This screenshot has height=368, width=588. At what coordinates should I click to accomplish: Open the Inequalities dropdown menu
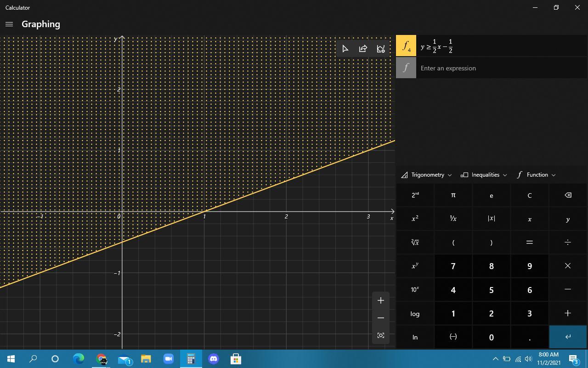tap(484, 175)
